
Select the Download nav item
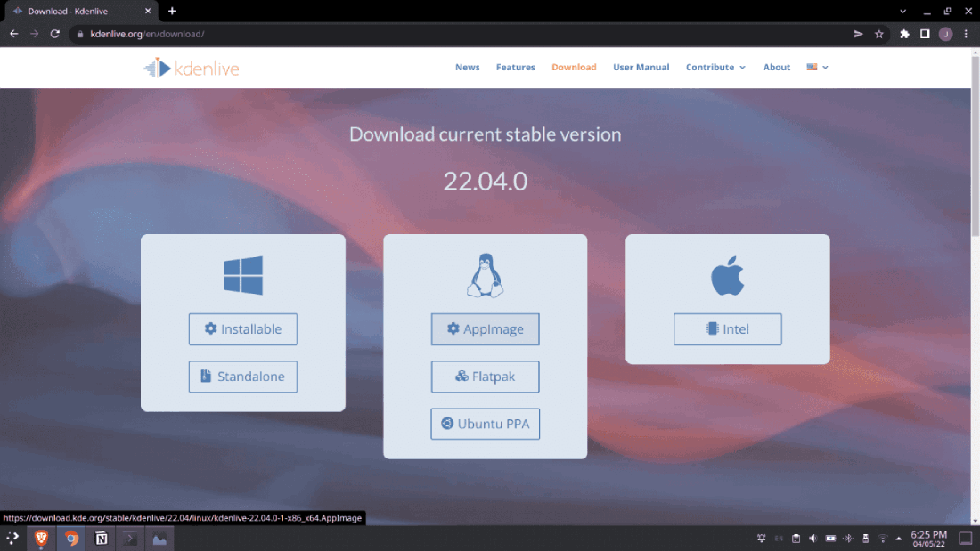[574, 67]
